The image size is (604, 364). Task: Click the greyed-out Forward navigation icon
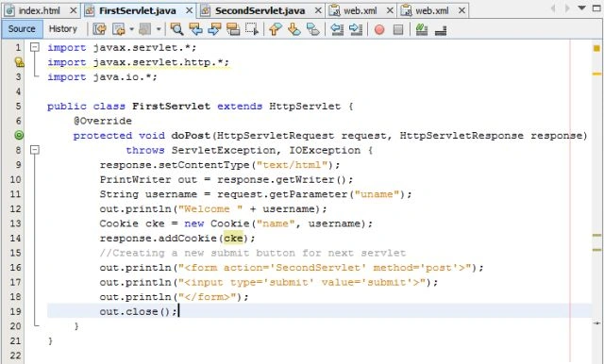coord(145,29)
